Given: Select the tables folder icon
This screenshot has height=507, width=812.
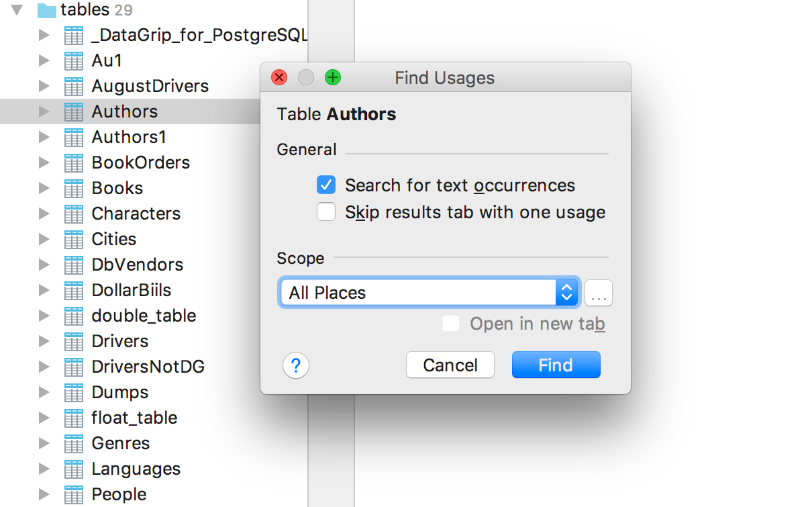Looking at the screenshot, I should pyautogui.click(x=46, y=10).
